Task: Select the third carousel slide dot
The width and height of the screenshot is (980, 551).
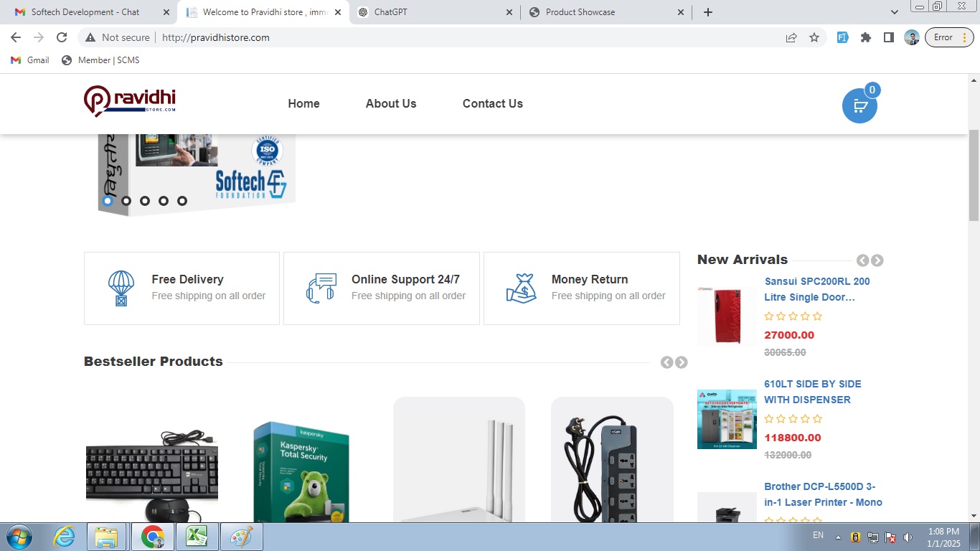Action: [x=144, y=201]
